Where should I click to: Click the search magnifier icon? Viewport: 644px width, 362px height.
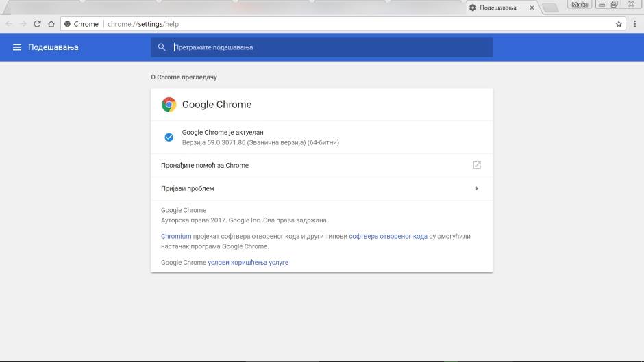[162, 47]
